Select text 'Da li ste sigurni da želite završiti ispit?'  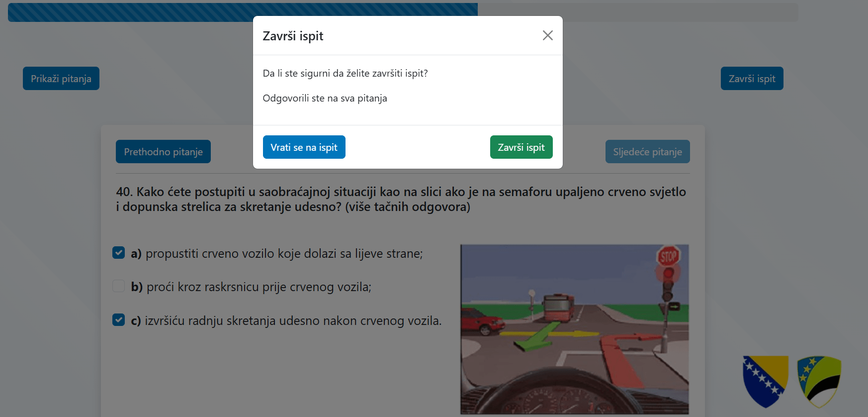[x=345, y=74]
